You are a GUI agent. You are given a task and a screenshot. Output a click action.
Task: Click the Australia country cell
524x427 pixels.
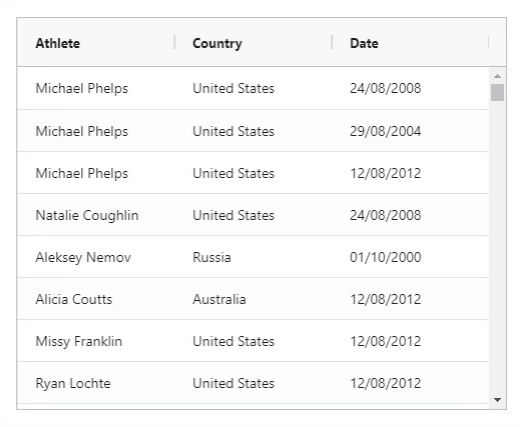(x=253, y=299)
